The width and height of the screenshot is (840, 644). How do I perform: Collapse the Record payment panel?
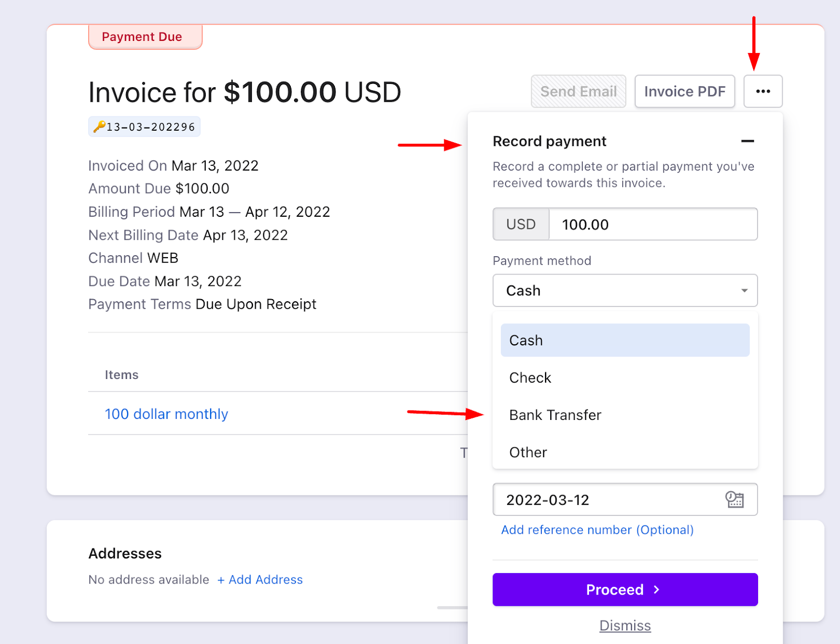tap(748, 141)
